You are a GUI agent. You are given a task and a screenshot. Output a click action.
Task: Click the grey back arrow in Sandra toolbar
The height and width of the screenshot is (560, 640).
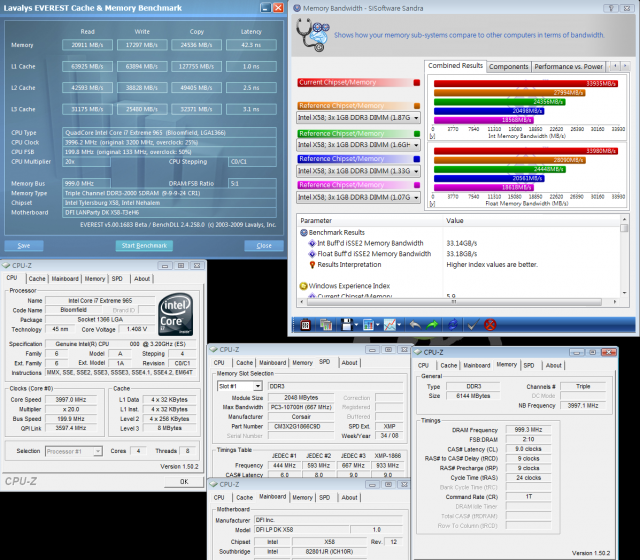coord(415,325)
